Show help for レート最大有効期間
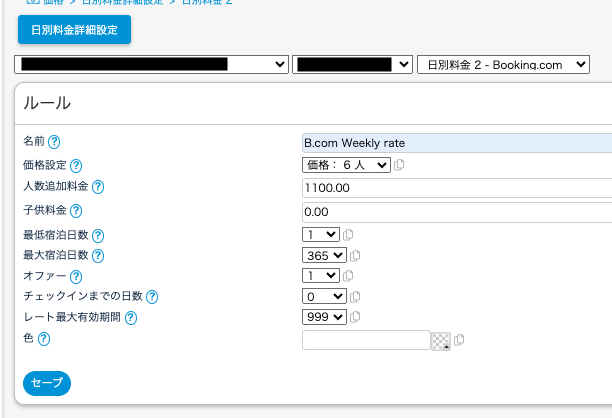 pyautogui.click(x=130, y=318)
